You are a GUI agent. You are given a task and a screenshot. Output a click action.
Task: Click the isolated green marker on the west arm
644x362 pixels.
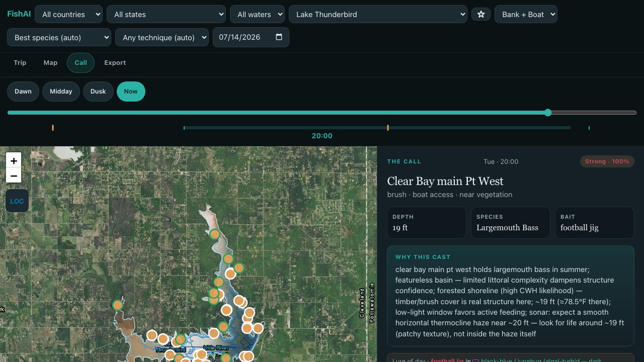click(x=118, y=305)
